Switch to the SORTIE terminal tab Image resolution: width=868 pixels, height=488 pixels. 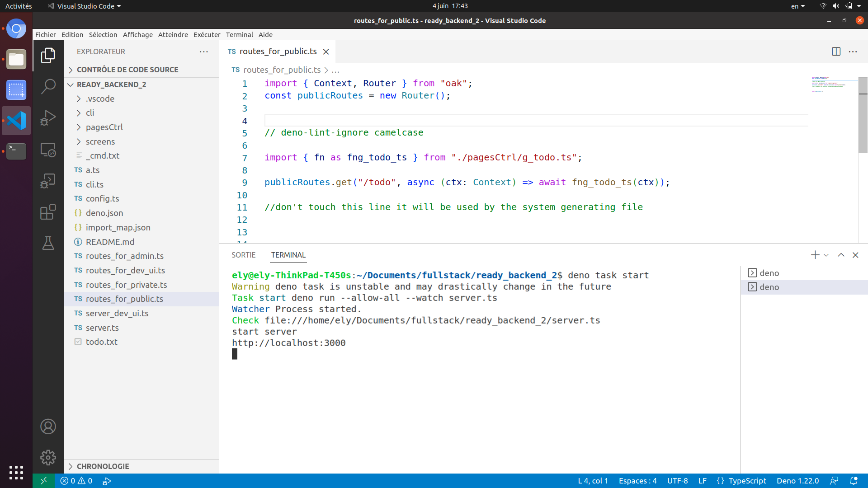[x=243, y=255]
